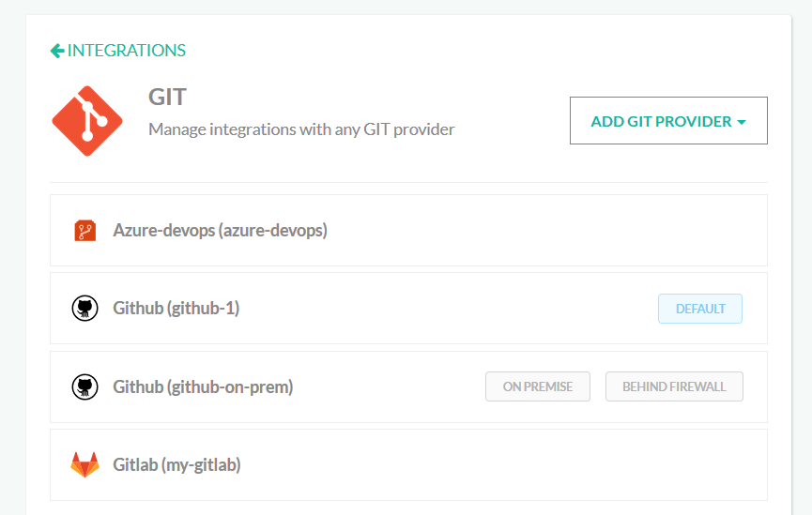Select the Azure-devops text label
This screenshot has width=812, height=515.
220,231
